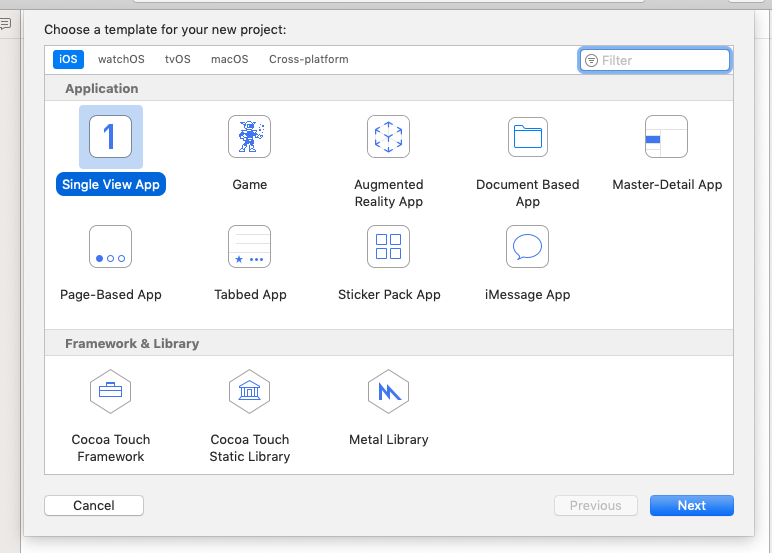Viewport: 772px width, 553px height.
Task: Select the Single View App template icon
Action: (110, 137)
